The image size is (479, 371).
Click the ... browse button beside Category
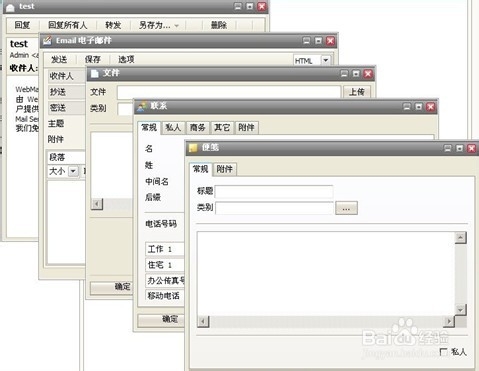pos(346,208)
